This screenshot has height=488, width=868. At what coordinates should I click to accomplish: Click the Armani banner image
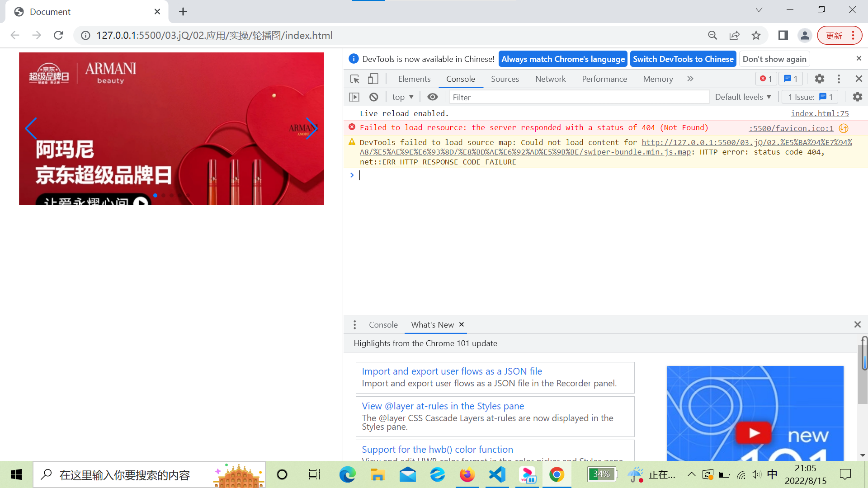pos(171,129)
